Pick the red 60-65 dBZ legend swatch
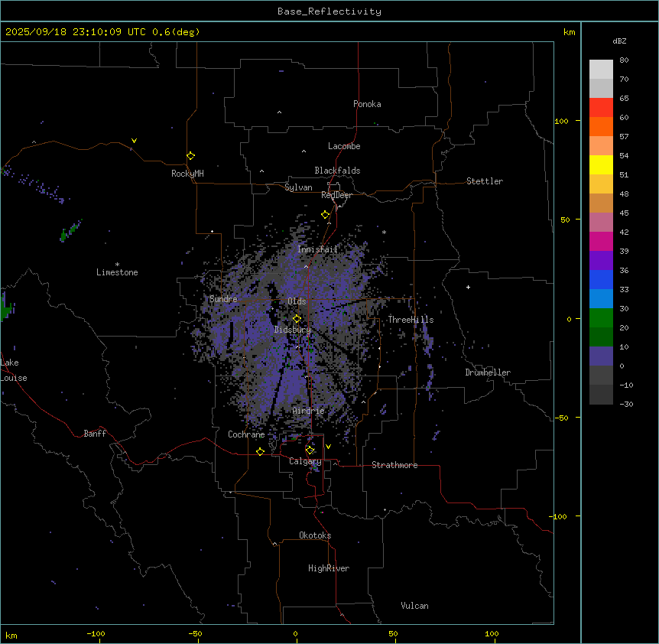The image size is (659, 644). click(x=601, y=108)
